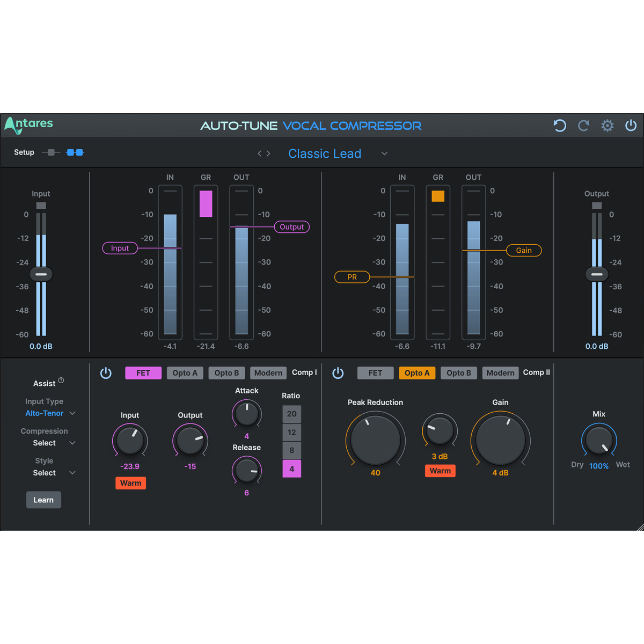Click the Peak Reduction value 40

(376, 473)
